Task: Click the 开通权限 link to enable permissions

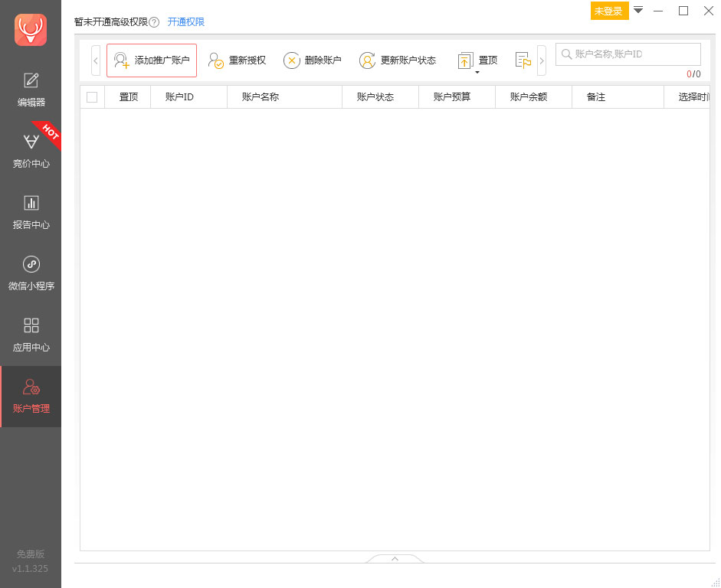Action: [186, 23]
